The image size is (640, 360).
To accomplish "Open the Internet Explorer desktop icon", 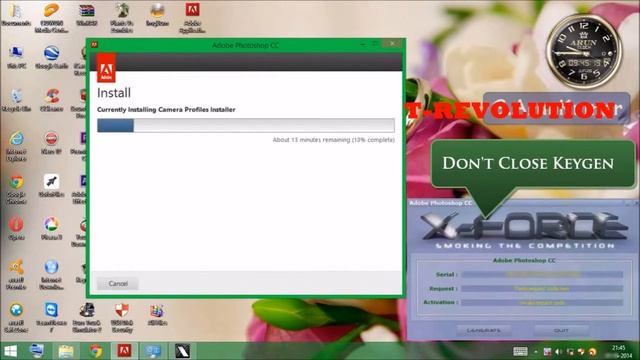I will 16,146.
